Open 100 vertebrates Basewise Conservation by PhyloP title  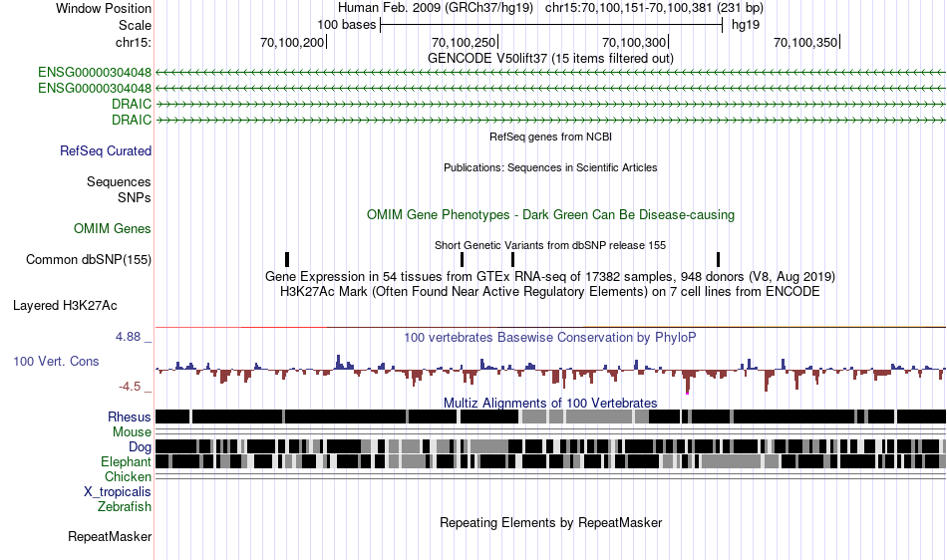pos(550,338)
